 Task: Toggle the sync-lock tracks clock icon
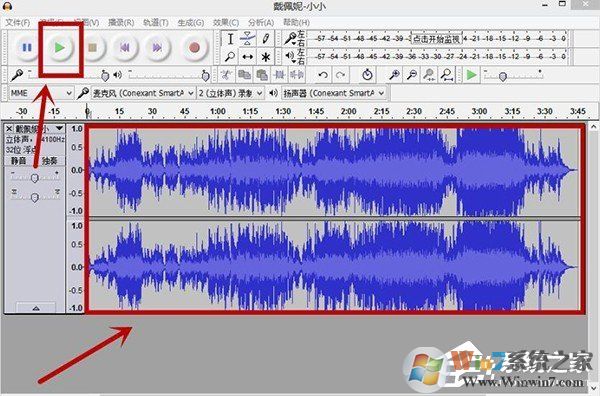[x=367, y=75]
